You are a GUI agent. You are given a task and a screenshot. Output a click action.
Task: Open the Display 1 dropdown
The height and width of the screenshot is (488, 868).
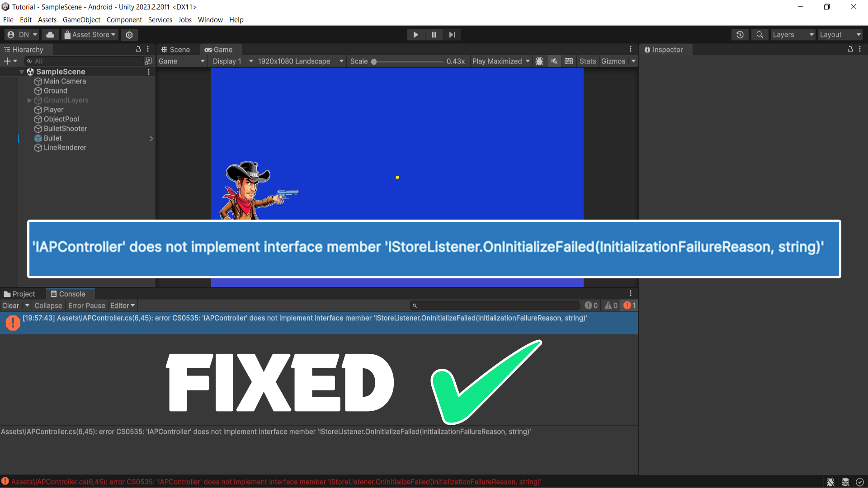[232, 61]
